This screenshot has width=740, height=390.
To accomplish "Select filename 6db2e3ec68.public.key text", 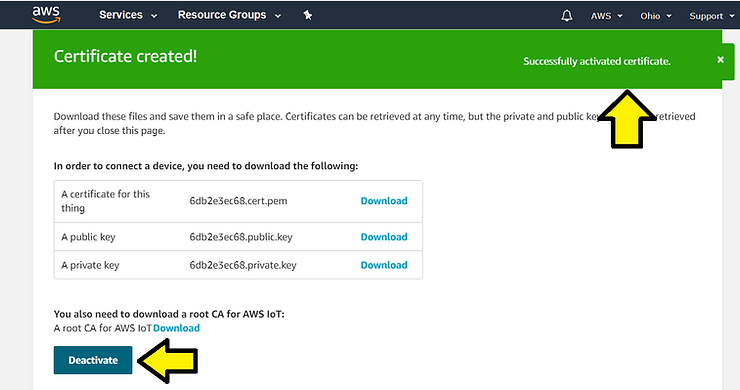I will [241, 237].
